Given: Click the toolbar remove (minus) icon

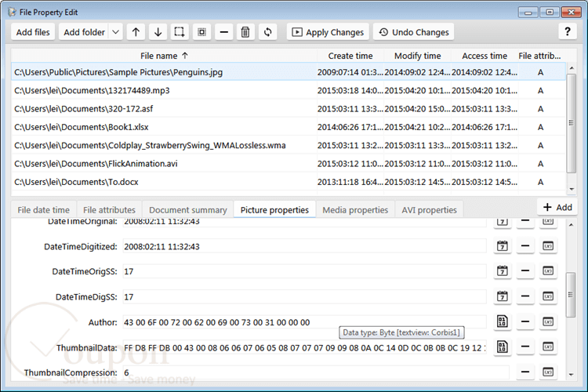Looking at the screenshot, I should point(224,32).
